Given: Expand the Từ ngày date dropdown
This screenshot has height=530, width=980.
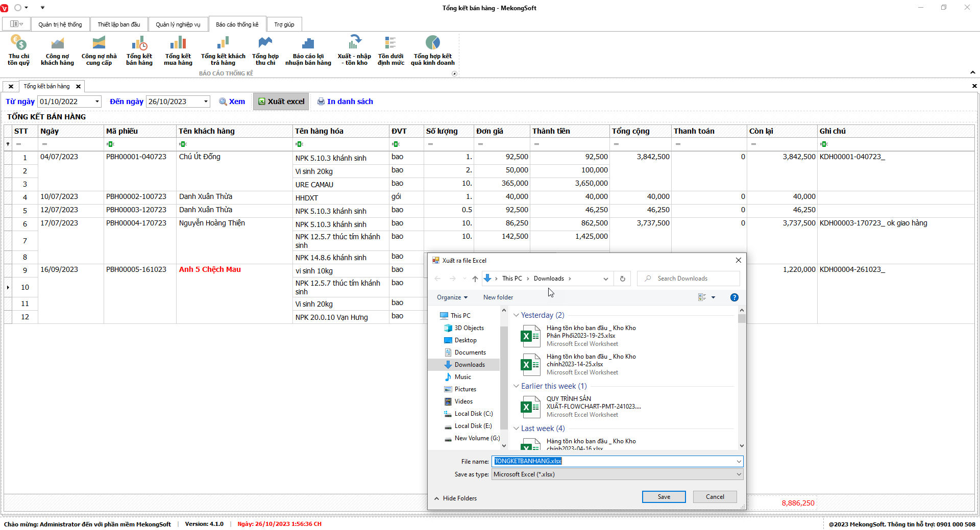Looking at the screenshot, I should (x=97, y=102).
